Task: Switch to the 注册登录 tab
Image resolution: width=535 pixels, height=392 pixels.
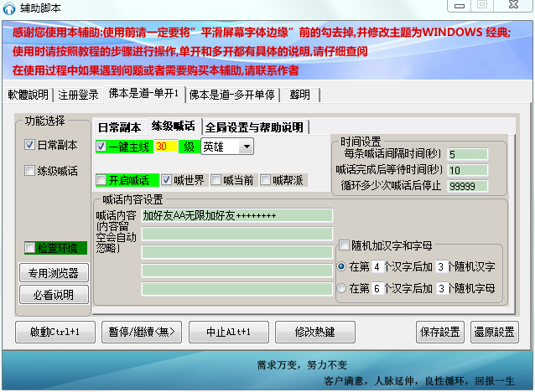Action: (78, 95)
